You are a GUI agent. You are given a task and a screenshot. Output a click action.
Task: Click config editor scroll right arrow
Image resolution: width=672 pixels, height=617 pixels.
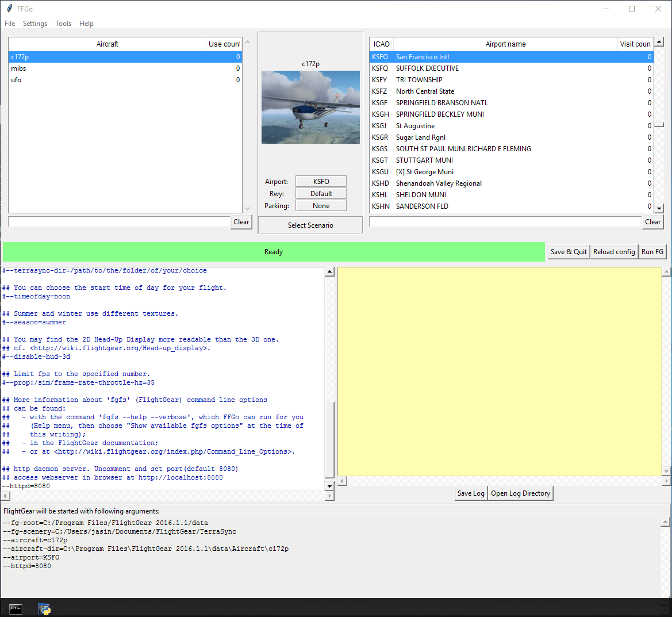[329, 496]
